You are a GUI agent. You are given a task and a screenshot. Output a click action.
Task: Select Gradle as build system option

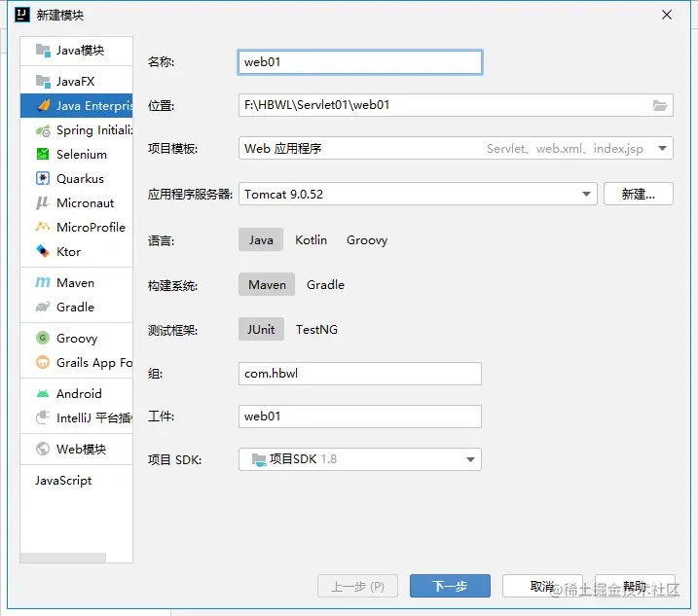pos(325,284)
